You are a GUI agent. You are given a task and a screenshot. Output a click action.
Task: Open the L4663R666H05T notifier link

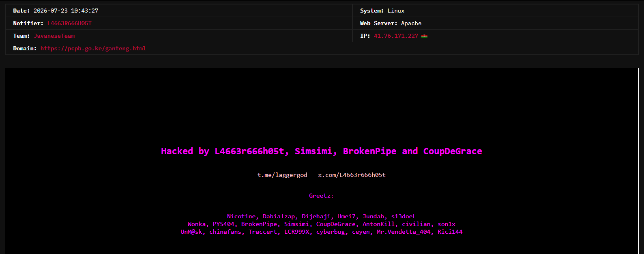coord(69,24)
